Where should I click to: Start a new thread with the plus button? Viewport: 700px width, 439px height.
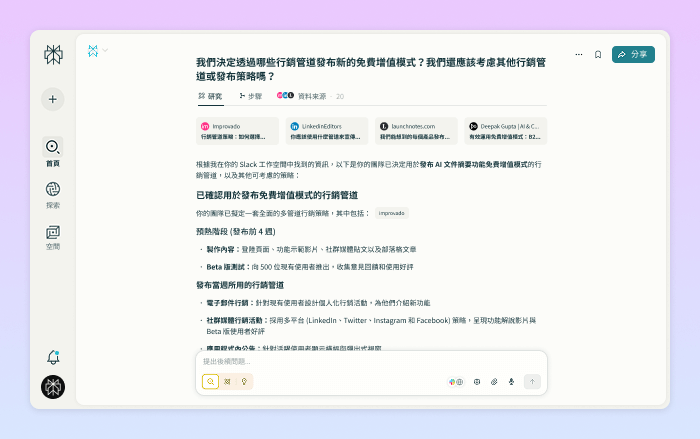click(x=53, y=99)
